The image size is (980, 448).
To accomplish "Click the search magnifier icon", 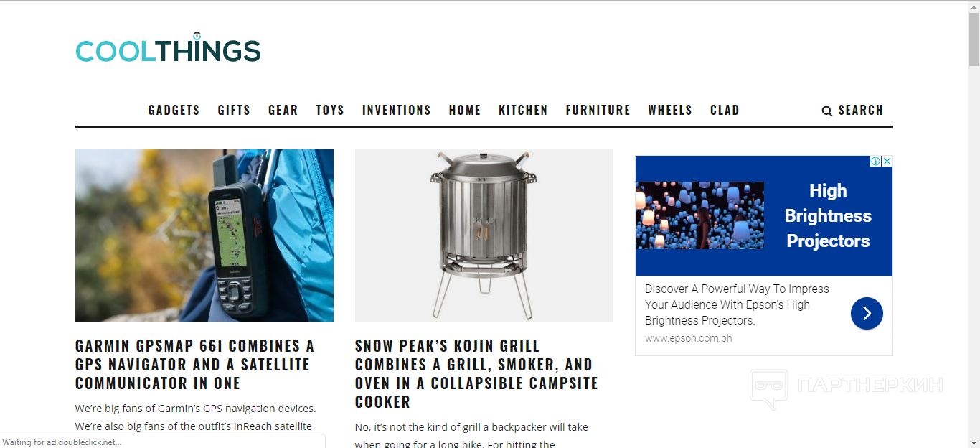I will tap(826, 111).
